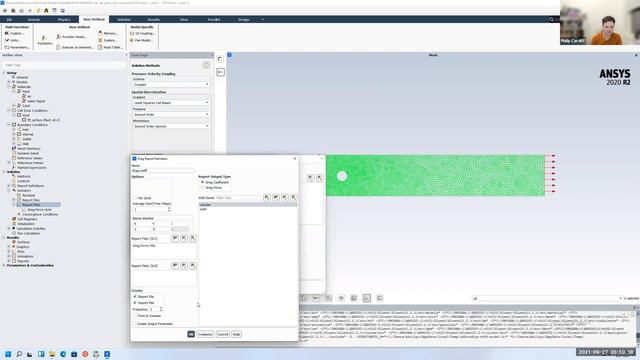Expand Report Definitions node
The image size is (640, 360).
click(9, 186)
